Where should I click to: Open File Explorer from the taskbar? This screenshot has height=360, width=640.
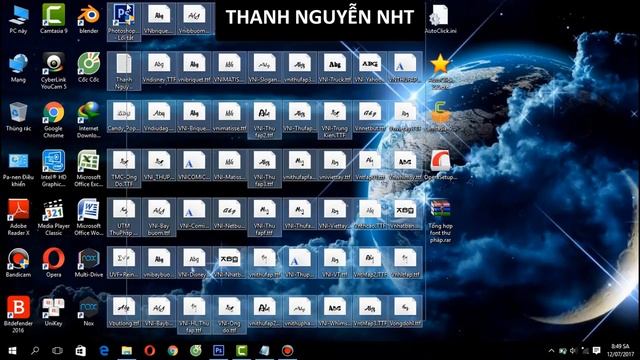(127, 351)
